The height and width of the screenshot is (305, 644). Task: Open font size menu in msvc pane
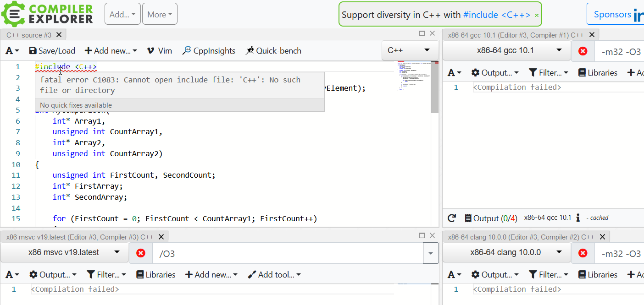(12, 275)
